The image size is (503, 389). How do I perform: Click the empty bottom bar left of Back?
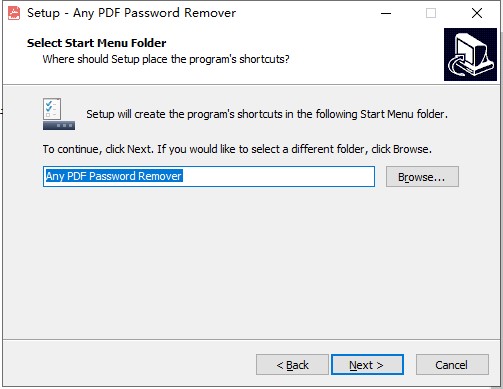point(130,365)
